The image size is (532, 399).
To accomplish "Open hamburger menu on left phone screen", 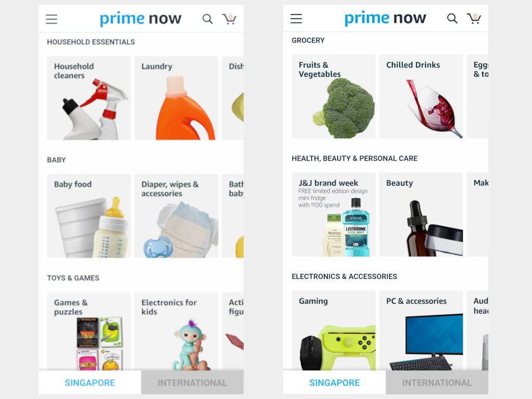I will [51, 19].
